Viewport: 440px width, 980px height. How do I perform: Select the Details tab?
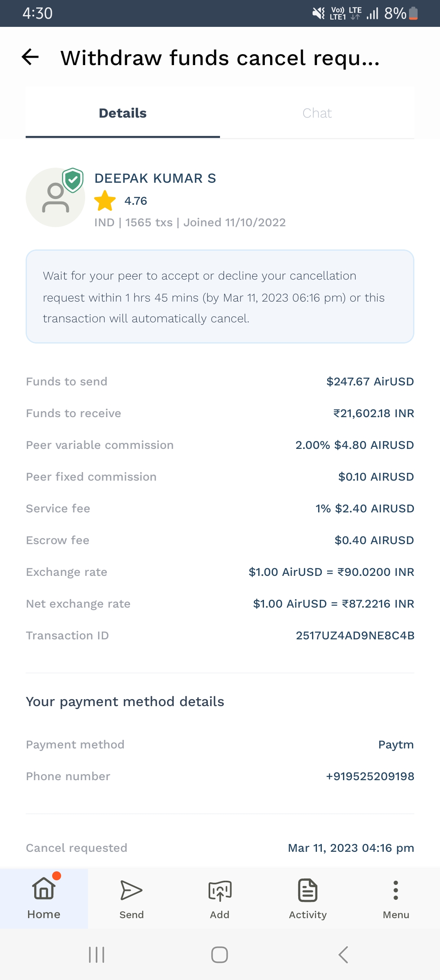(123, 113)
